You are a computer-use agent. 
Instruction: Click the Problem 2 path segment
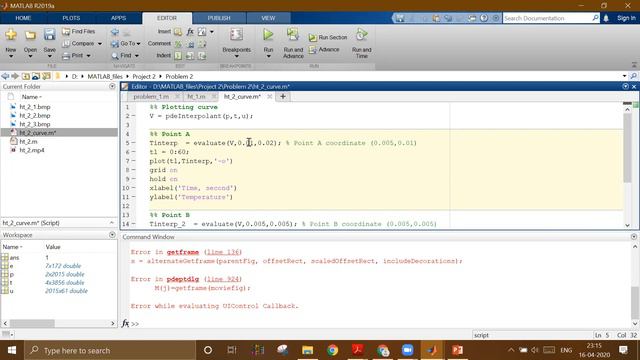pos(179,76)
